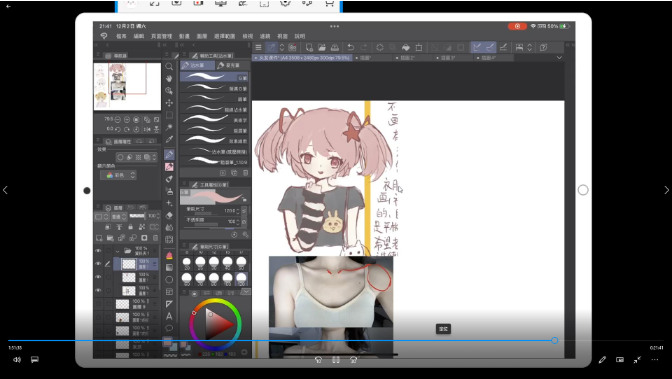Switch to the second canvas tab
Image resolution: width=672 pixels, height=379 pixels.
pos(372,57)
